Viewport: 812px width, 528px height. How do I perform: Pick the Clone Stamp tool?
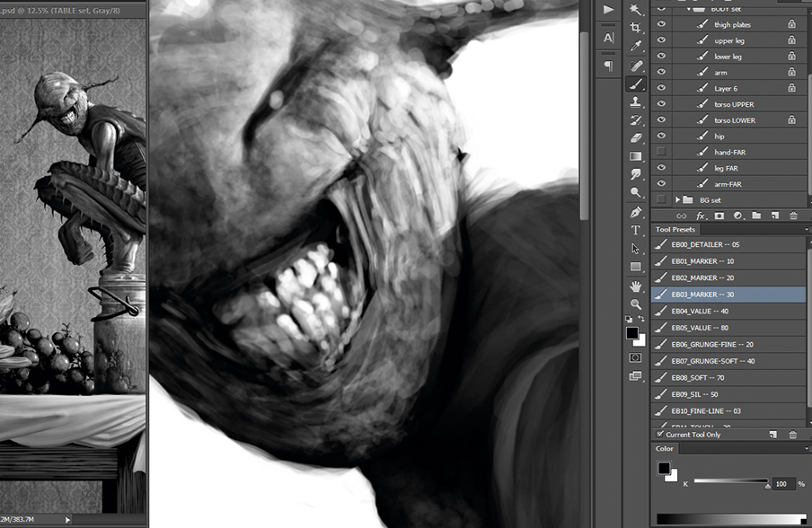coord(636,101)
